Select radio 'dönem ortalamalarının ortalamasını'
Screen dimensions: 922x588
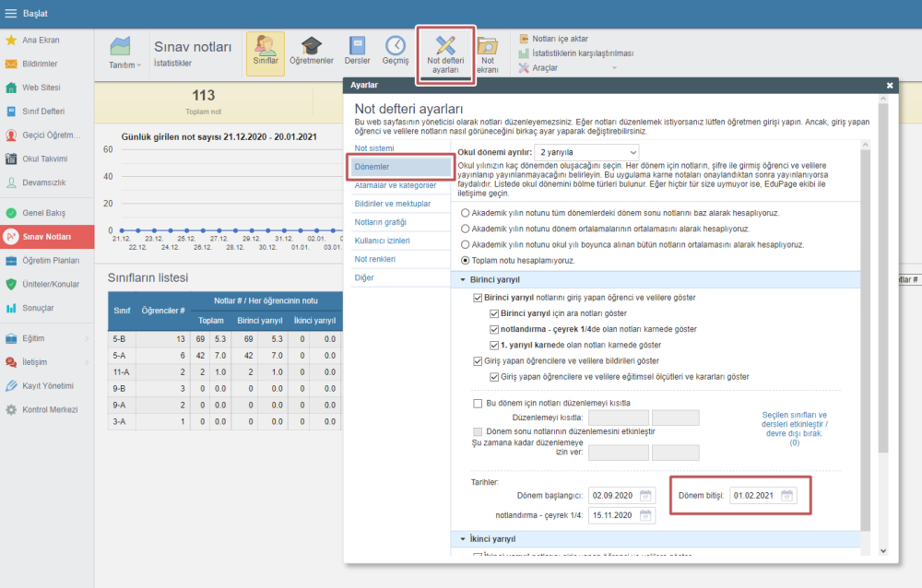pyautogui.click(x=465, y=229)
